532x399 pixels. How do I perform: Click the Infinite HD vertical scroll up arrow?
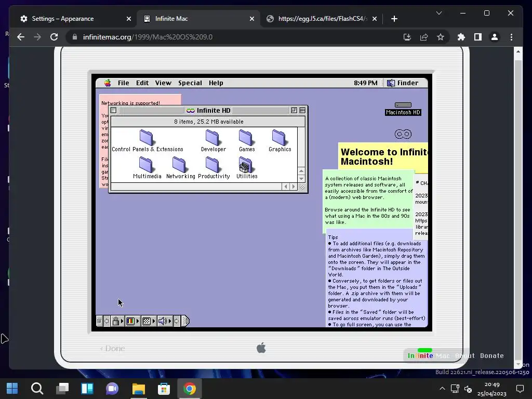301,171
